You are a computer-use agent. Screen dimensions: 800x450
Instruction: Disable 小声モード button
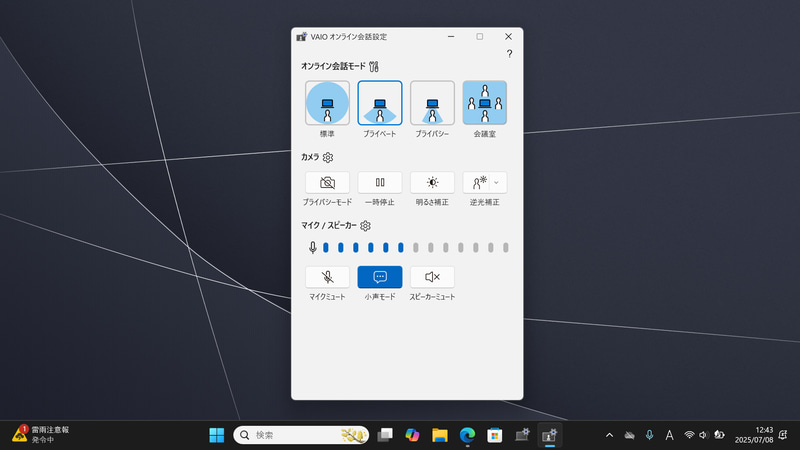380,277
